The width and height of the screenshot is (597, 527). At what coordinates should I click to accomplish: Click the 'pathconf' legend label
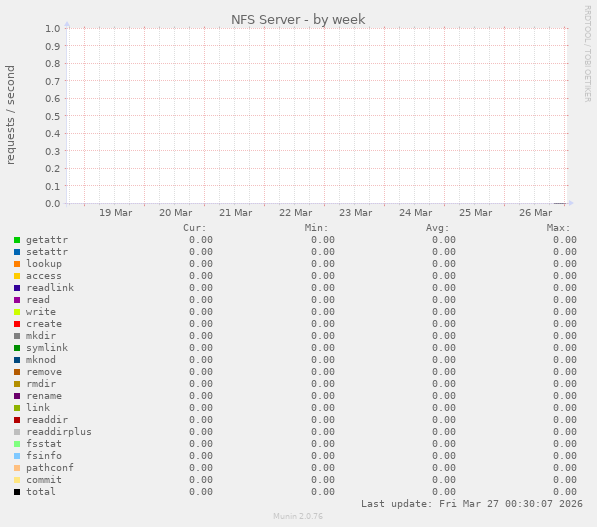50,468
